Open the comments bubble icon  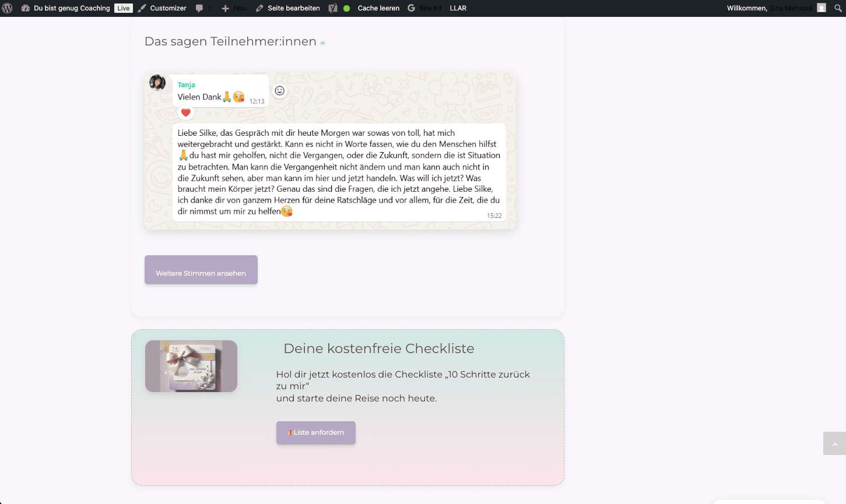199,8
